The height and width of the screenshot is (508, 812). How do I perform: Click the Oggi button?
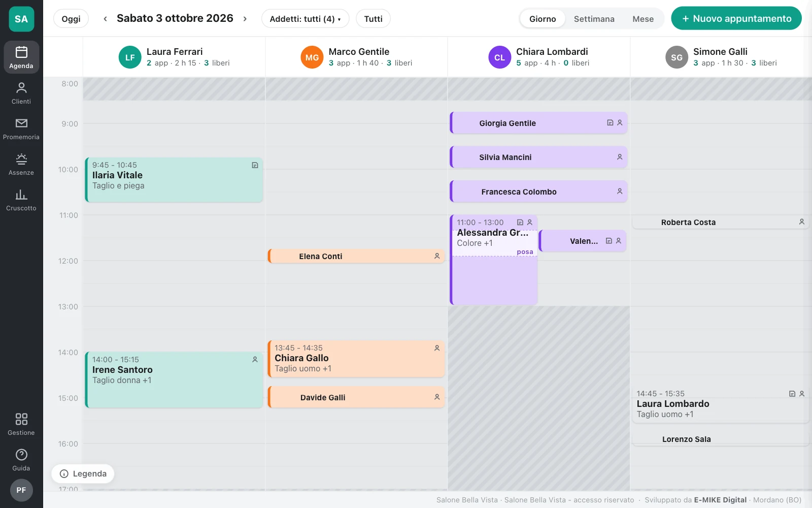coord(71,19)
